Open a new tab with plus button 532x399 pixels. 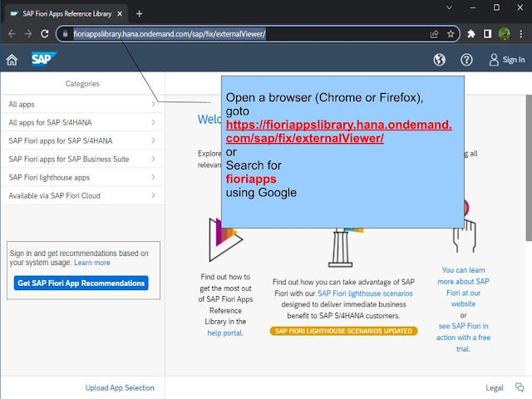[x=139, y=14]
